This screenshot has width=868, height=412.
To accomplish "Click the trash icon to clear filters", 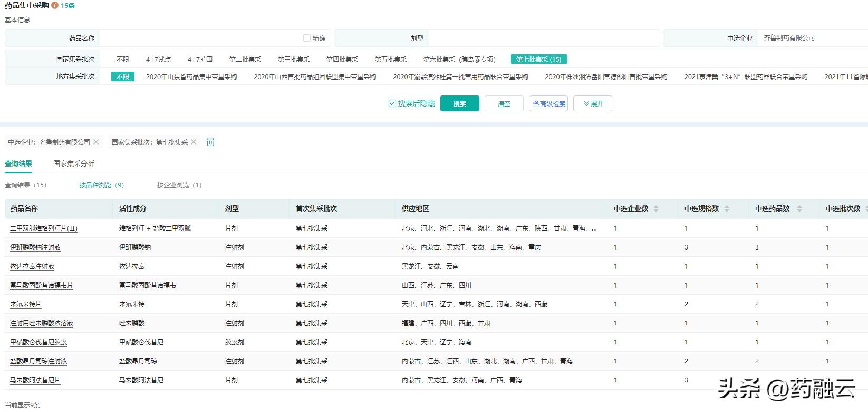I will [x=210, y=142].
